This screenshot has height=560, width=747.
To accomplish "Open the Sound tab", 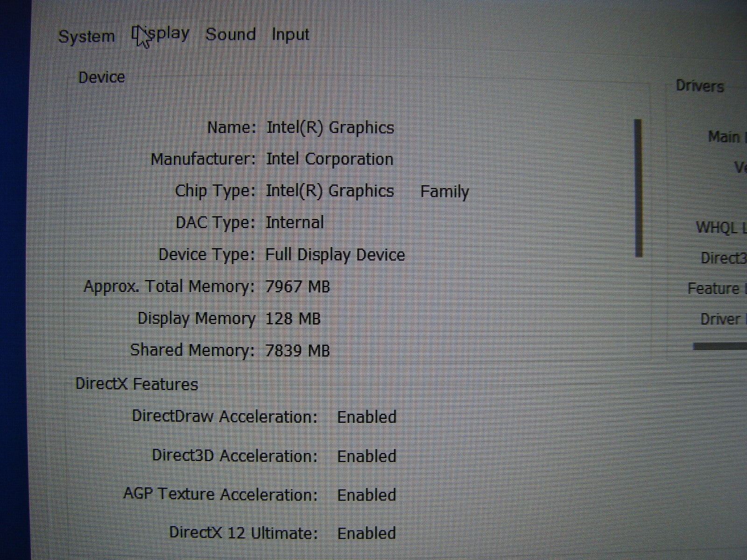I will coord(231,35).
